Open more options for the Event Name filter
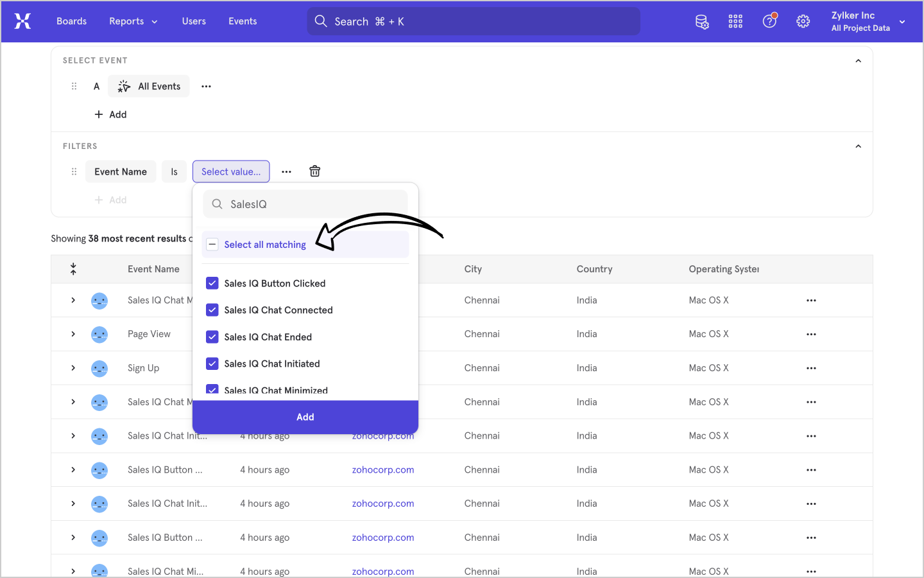924x578 pixels. click(x=286, y=171)
